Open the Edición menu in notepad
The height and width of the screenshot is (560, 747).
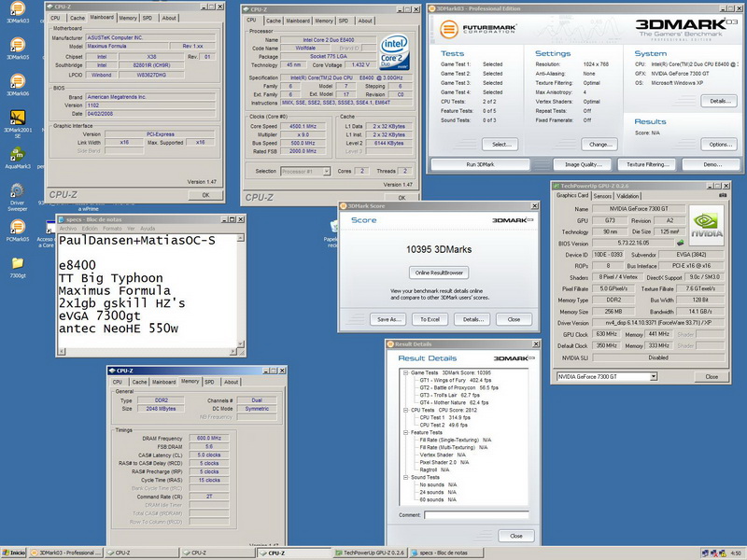90,229
